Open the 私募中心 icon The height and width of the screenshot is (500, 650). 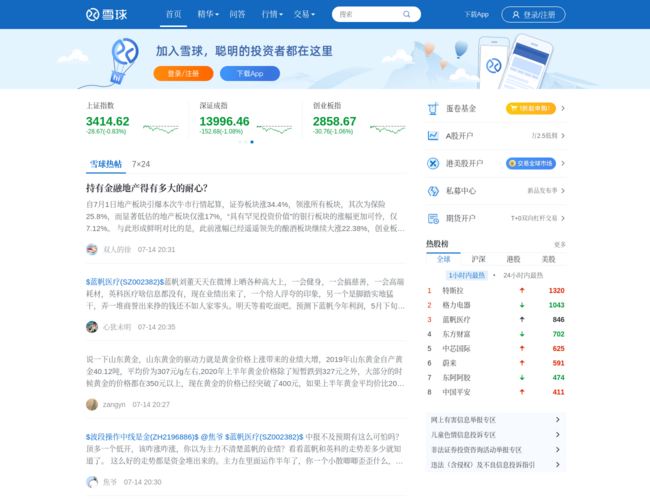tap(433, 191)
